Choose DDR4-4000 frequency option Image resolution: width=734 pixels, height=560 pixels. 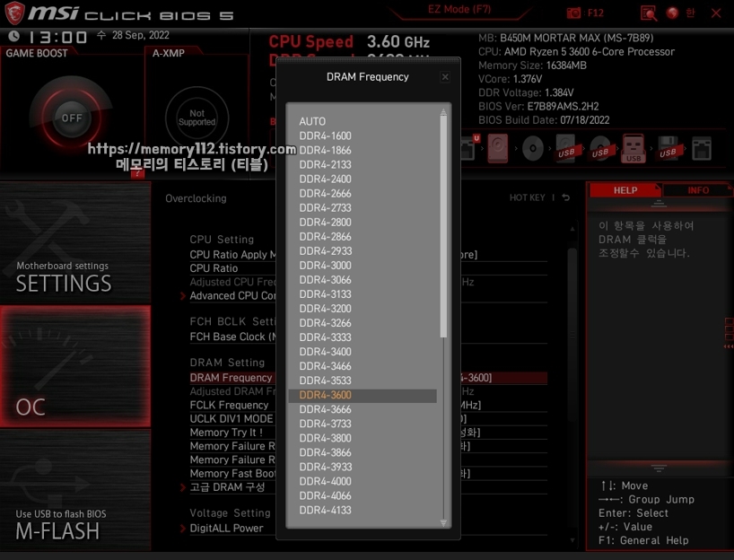(x=326, y=481)
